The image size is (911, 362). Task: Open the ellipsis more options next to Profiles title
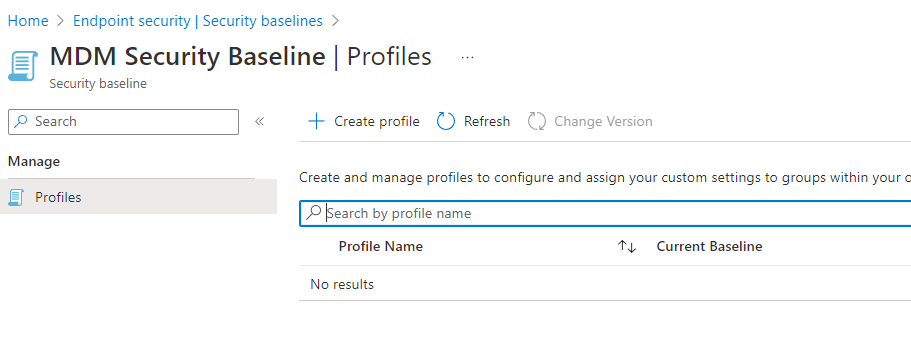(x=467, y=58)
